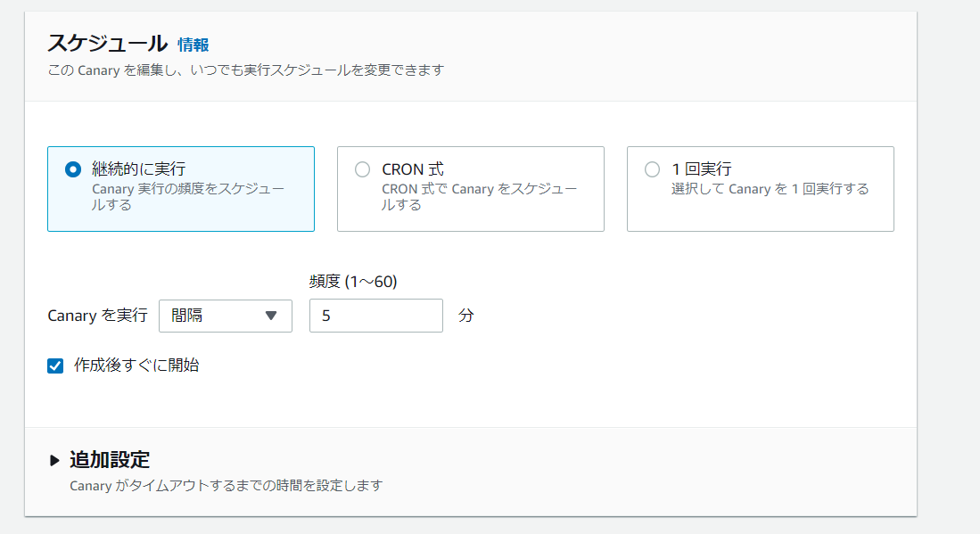
Task: Click the 頻度 input field showing 5
Action: (x=375, y=316)
